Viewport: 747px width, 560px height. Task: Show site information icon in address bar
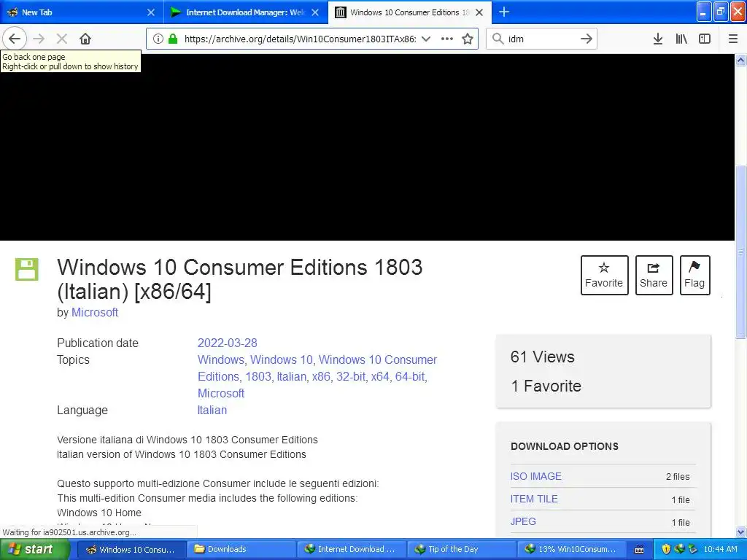(158, 39)
